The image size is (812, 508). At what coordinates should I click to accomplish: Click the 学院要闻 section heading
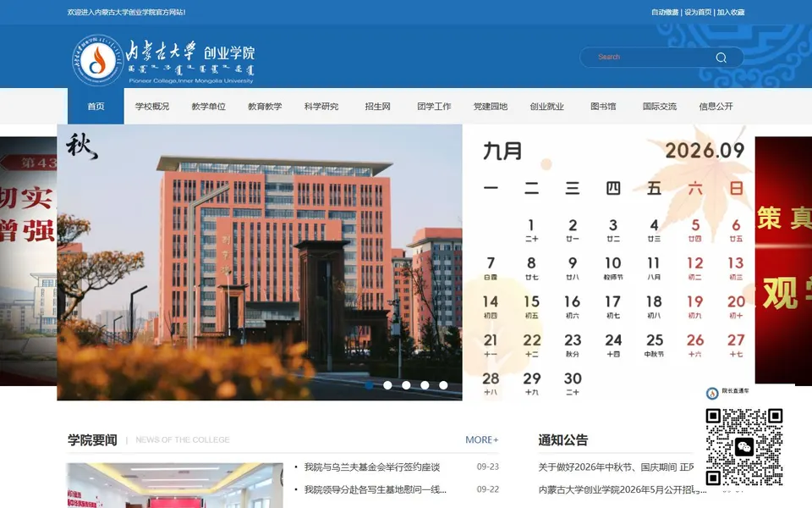coord(92,440)
